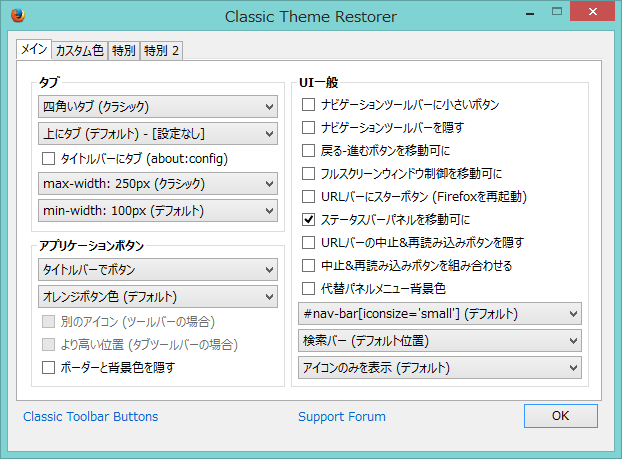Open the アイコンのみを表示 (デフォルト) dropdown
This screenshot has height=459, width=622.
(x=440, y=368)
